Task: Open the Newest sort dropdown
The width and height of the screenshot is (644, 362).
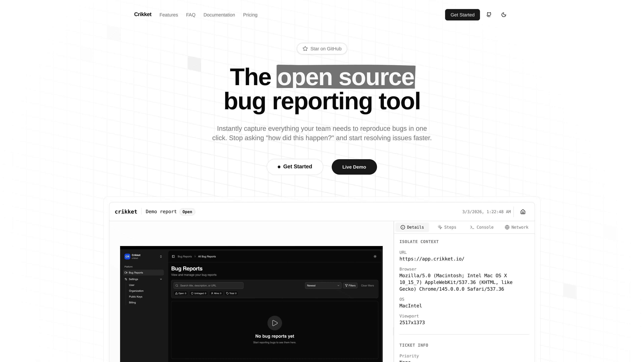Action: [323, 286]
